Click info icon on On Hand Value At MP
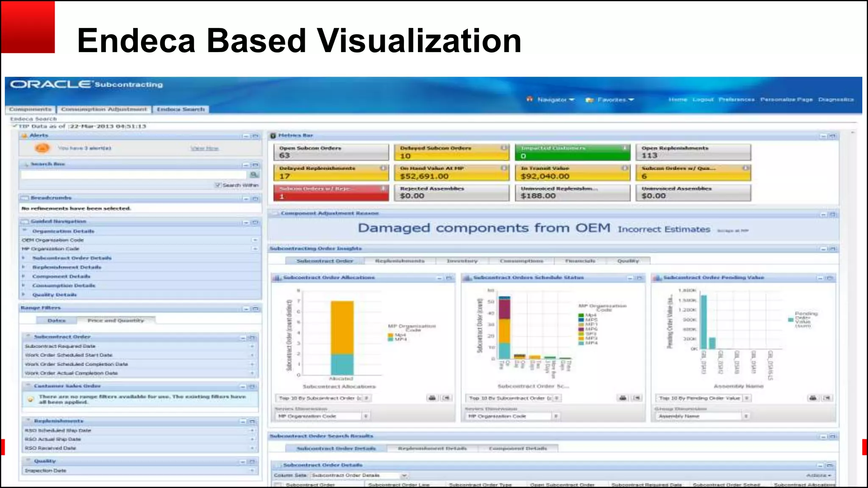 [x=504, y=168]
